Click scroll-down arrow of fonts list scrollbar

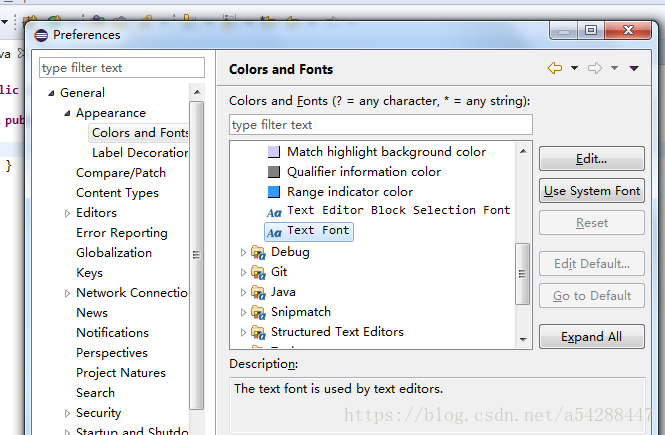click(x=523, y=340)
